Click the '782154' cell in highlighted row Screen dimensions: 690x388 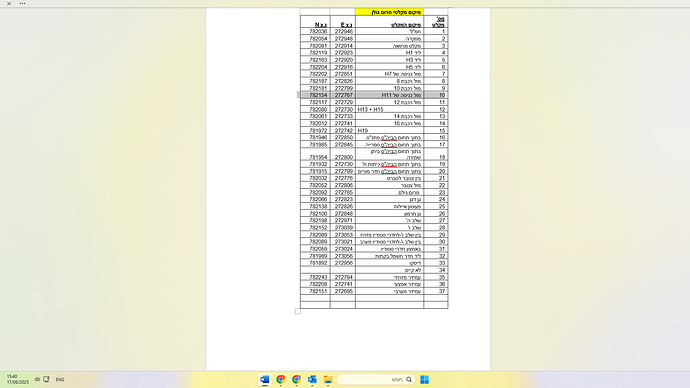(x=315, y=95)
